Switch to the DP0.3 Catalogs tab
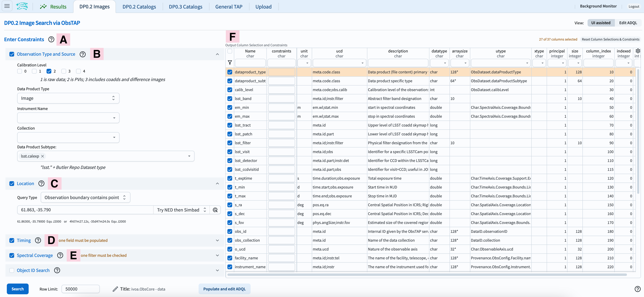This screenshot has height=297, width=644. click(x=185, y=6)
